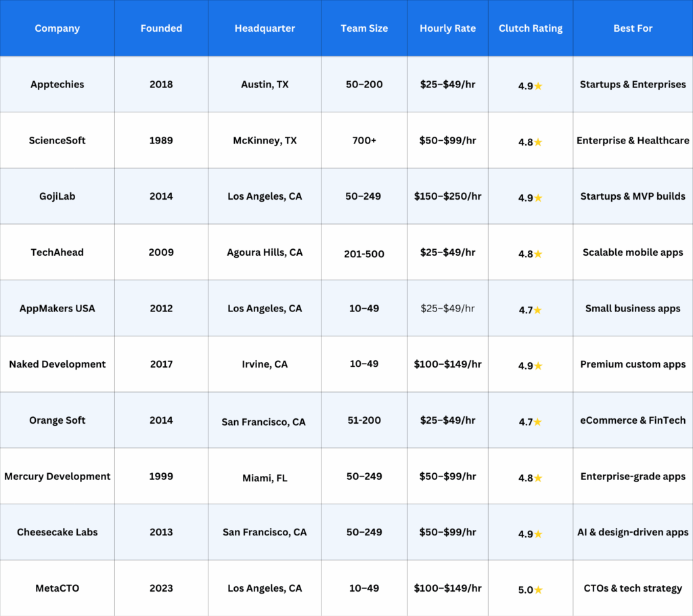The width and height of the screenshot is (693, 616).
Task: Click the star icon in Naked Development row
Action: pos(538,366)
